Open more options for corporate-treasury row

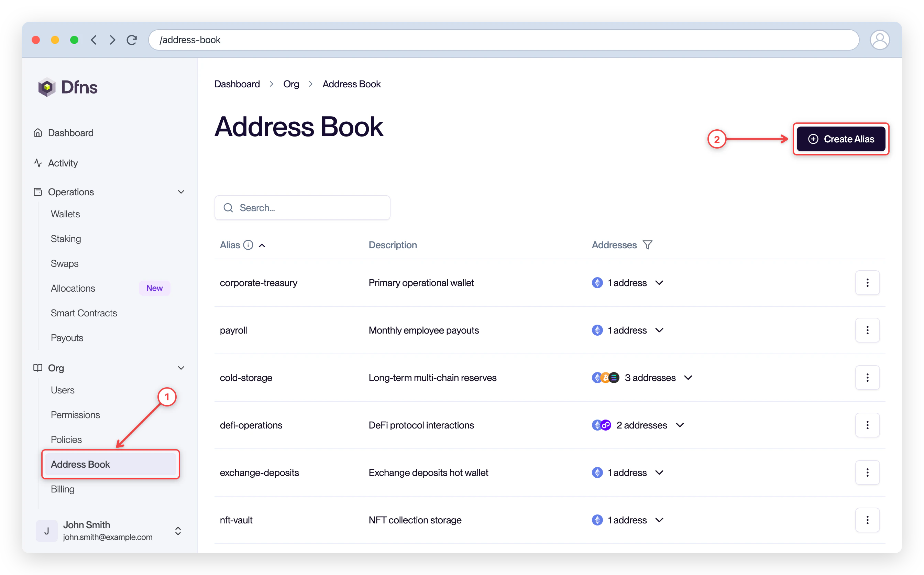867,283
